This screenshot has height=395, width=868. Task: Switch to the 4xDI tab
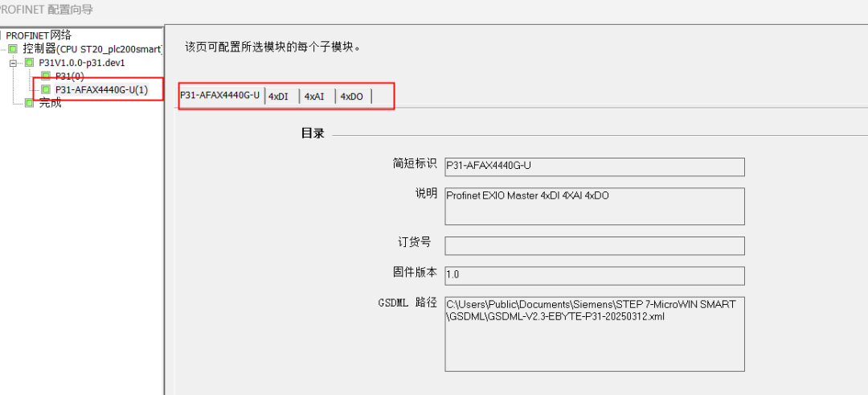point(280,97)
